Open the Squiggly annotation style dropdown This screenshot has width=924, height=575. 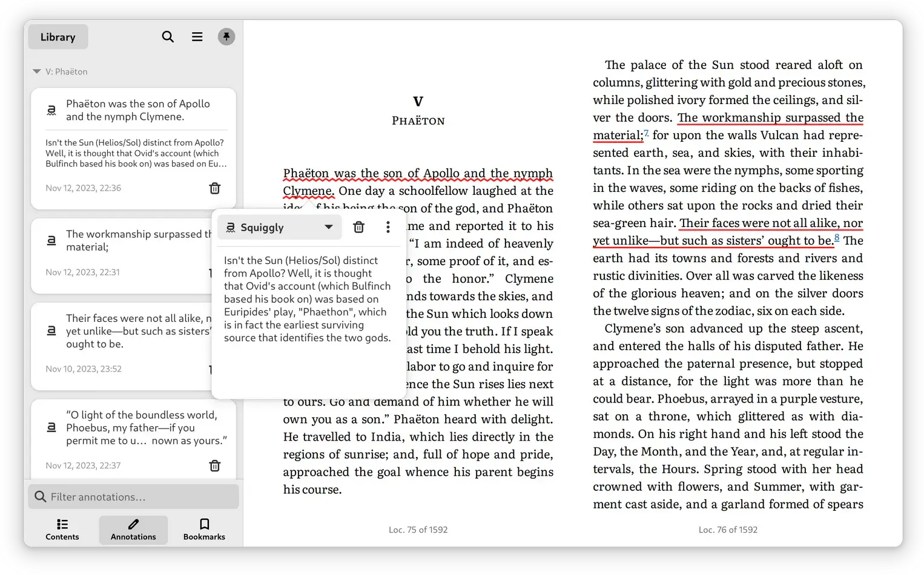(280, 228)
